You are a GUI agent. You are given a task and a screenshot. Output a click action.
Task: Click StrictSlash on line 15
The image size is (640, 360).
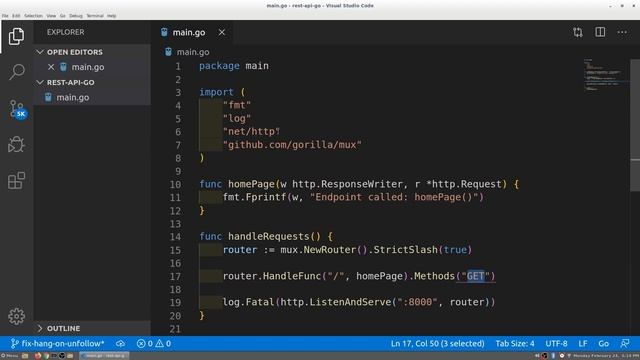point(405,249)
